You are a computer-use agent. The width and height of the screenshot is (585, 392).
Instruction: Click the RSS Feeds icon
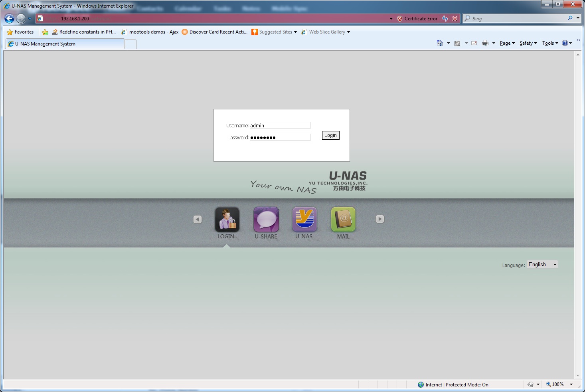(457, 43)
